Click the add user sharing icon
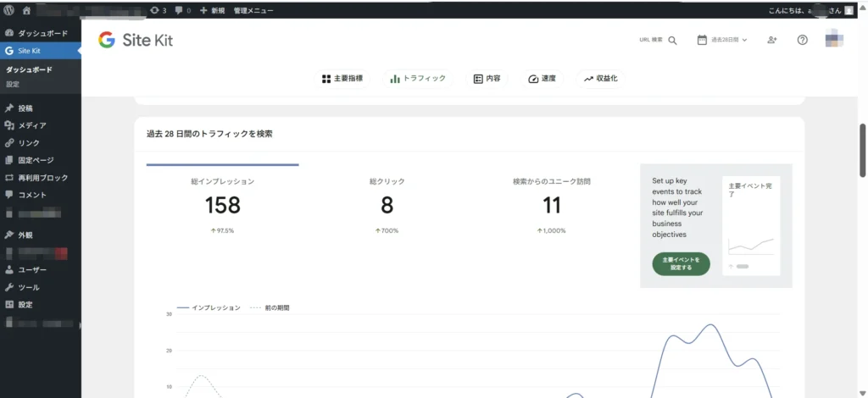This screenshot has width=868, height=398. pyautogui.click(x=772, y=40)
